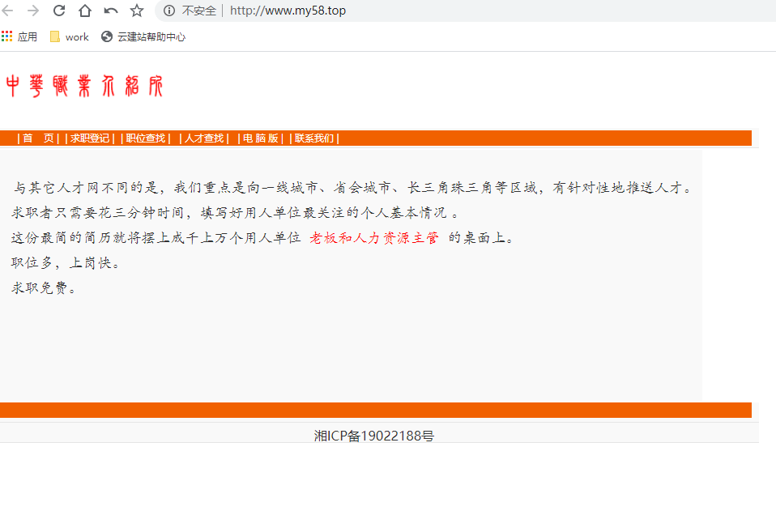Open the work bookmark folder
Screen dimensions: 776x532
(70, 36)
